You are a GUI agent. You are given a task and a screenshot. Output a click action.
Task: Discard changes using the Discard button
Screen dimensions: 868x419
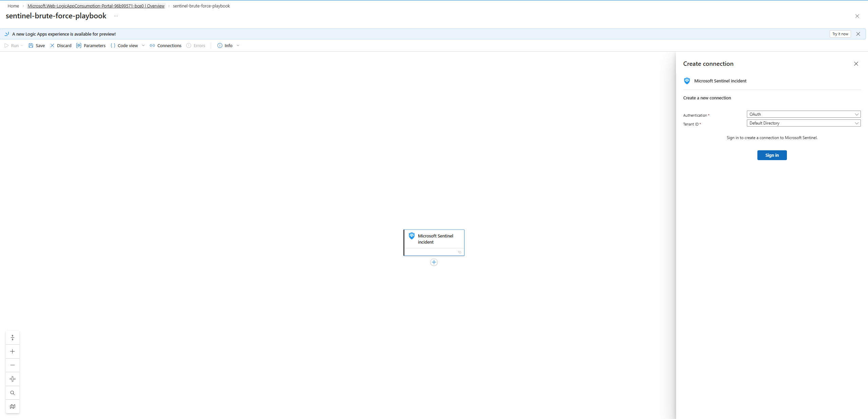tap(61, 45)
